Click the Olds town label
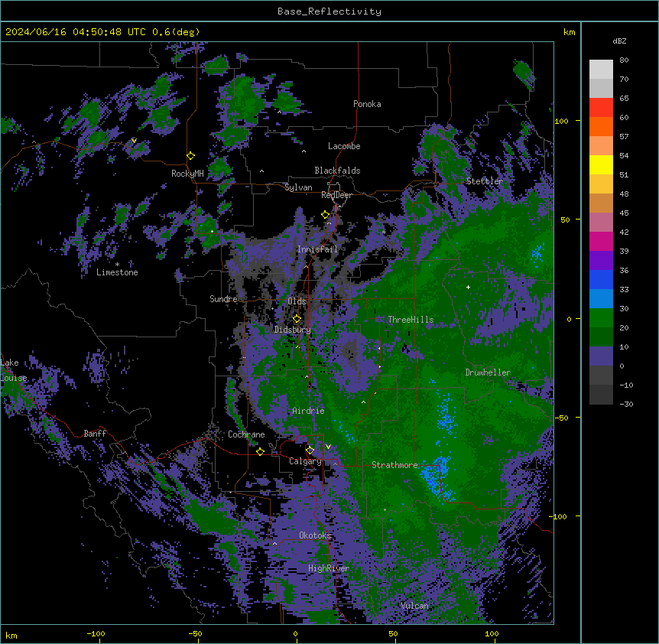Image resolution: width=659 pixels, height=644 pixels. pyautogui.click(x=297, y=301)
